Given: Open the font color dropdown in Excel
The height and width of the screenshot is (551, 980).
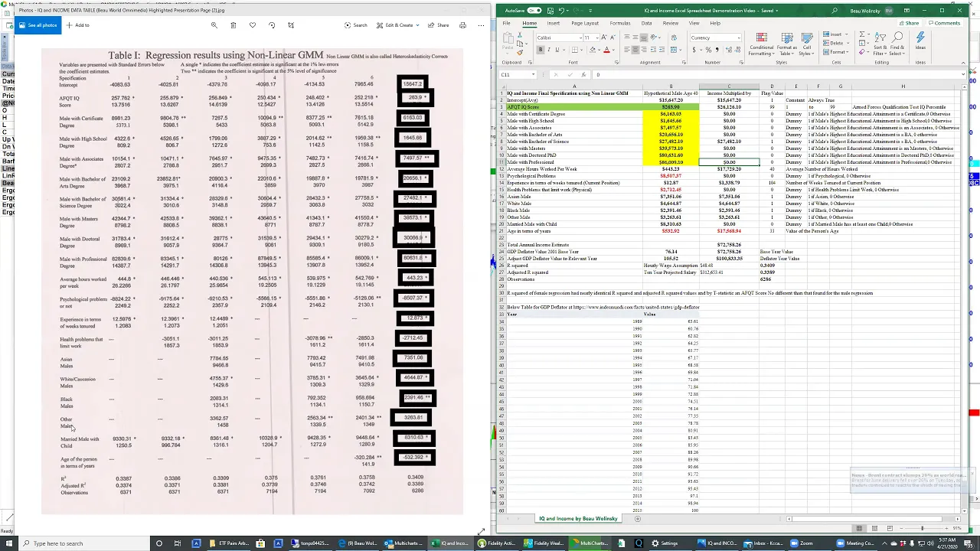Looking at the screenshot, I should 613,50.
